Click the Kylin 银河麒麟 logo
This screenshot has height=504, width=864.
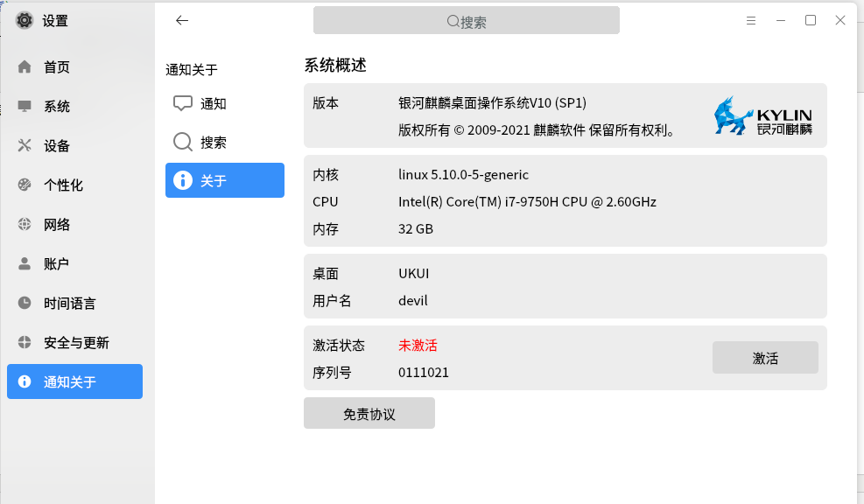click(763, 115)
